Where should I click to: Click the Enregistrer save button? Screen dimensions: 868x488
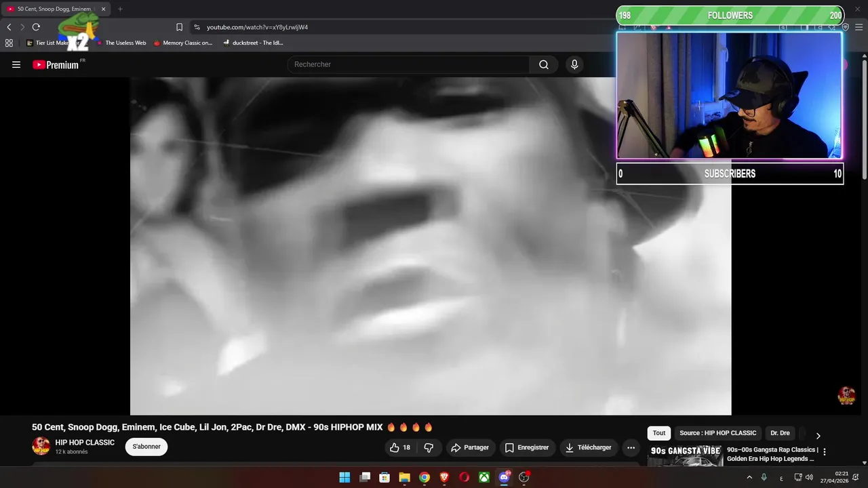527,447
